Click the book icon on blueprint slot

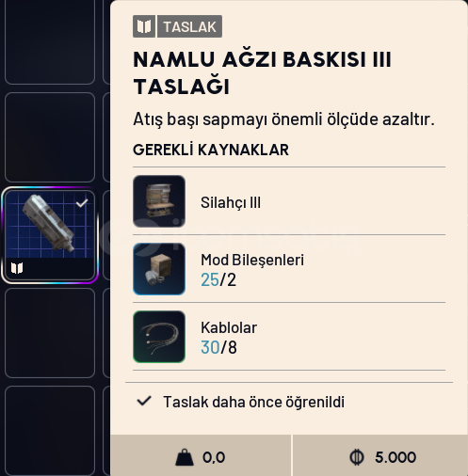17,268
